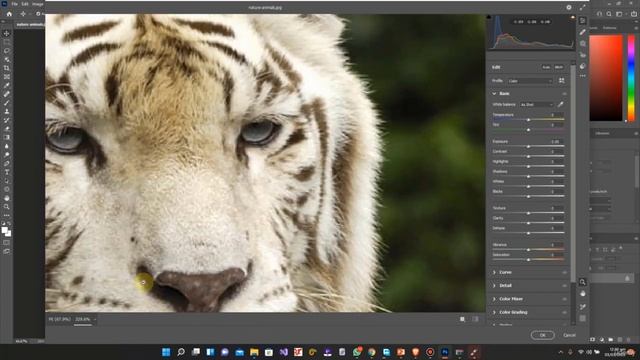Image resolution: width=640 pixels, height=360 pixels.
Task: Expand the Color Mixer section
Action: click(494, 299)
